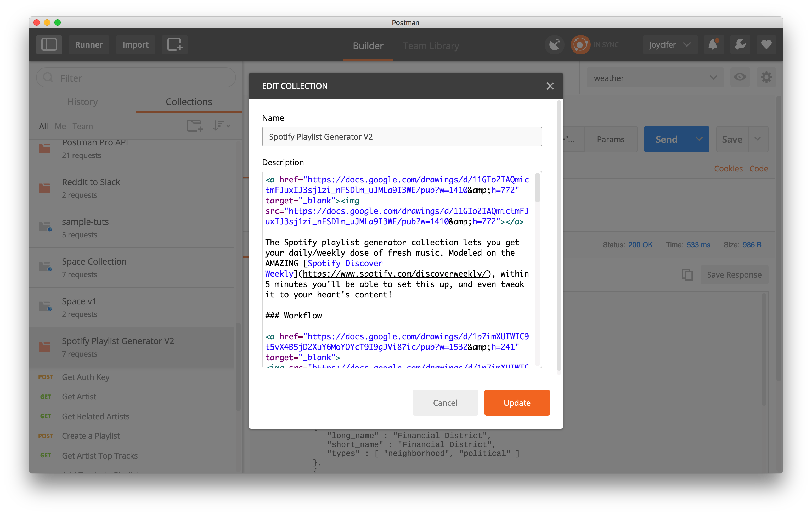This screenshot has width=812, height=515.
Task: Click Space v1 shared folder icon
Action: [45, 306]
